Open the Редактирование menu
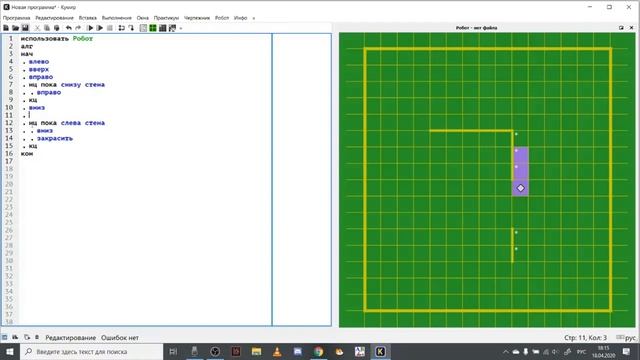Screen dimensions: 640x360 tap(54, 18)
